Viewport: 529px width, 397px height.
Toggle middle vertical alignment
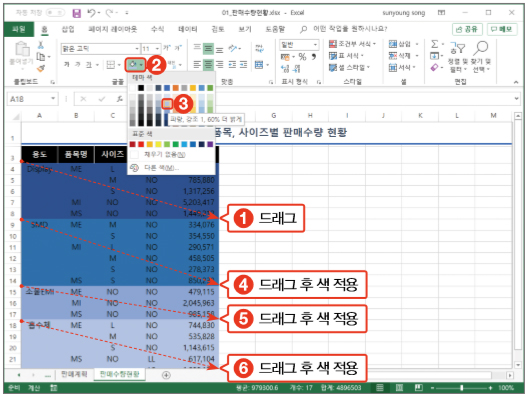pos(208,49)
